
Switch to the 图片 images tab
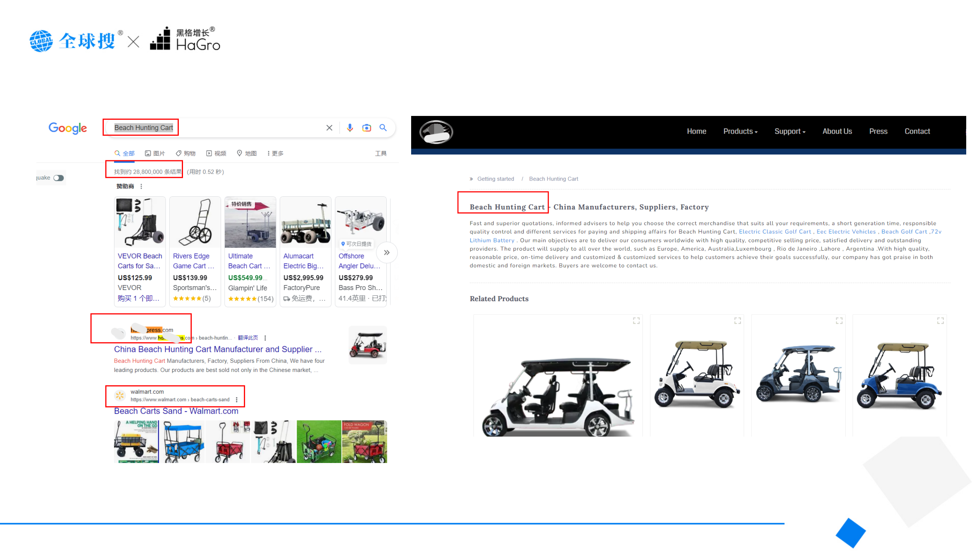(155, 153)
